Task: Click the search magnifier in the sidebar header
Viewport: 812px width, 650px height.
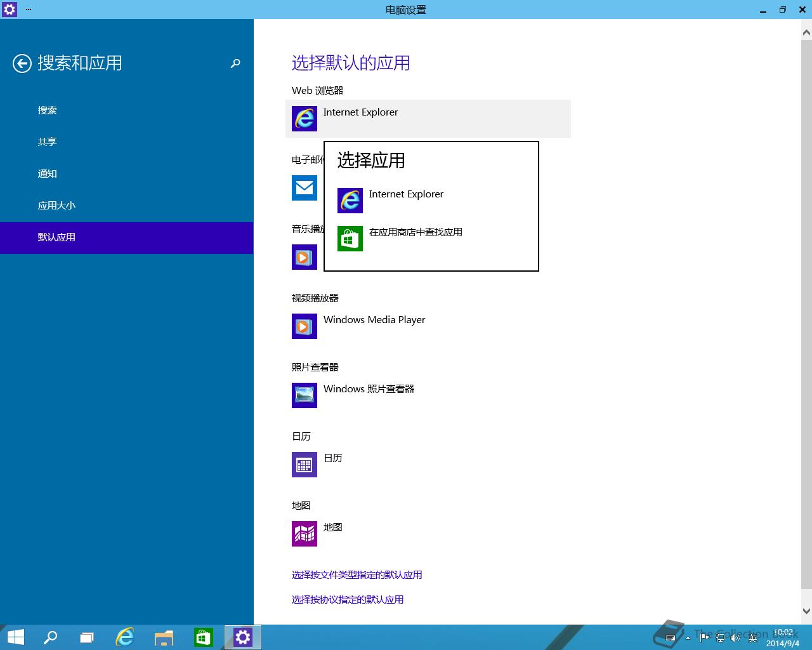Action: pos(235,63)
